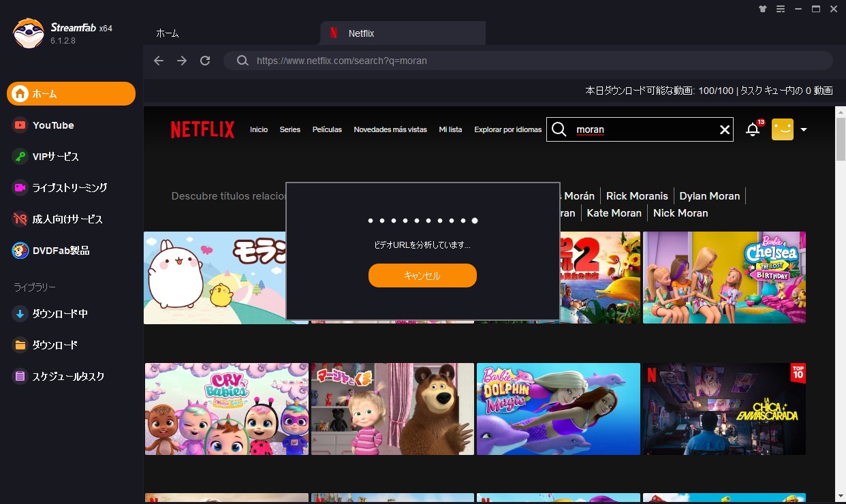Click the blue downloading arrow icon

click(20, 314)
